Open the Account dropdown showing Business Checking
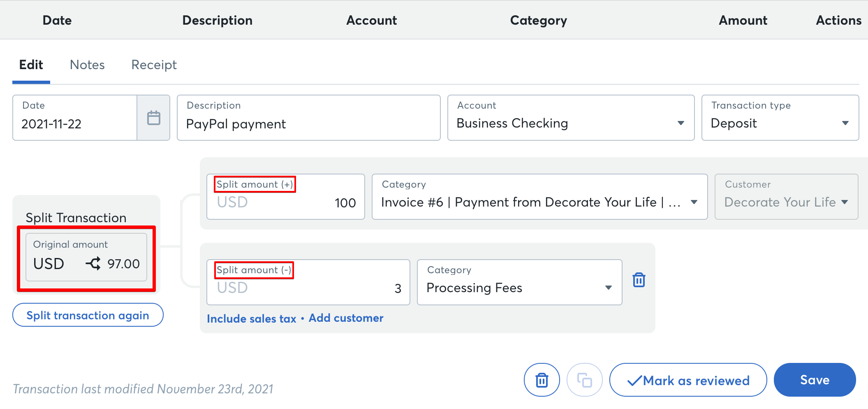The height and width of the screenshot is (409, 868). [681, 123]
